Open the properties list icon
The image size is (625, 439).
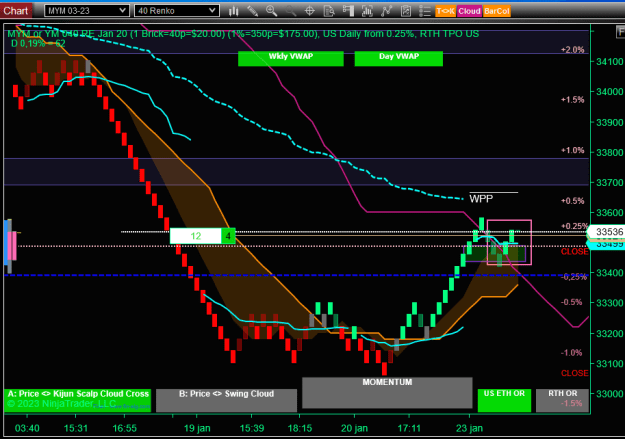click(x=425, y=11)
